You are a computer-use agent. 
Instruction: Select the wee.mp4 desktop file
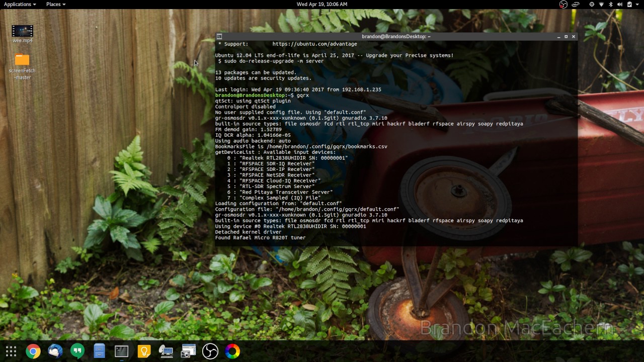coord(23,34)
